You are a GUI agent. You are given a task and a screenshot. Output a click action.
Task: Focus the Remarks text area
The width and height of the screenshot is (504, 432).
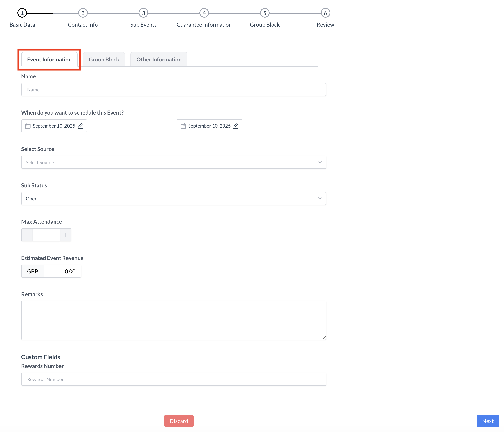pos(174,320)
